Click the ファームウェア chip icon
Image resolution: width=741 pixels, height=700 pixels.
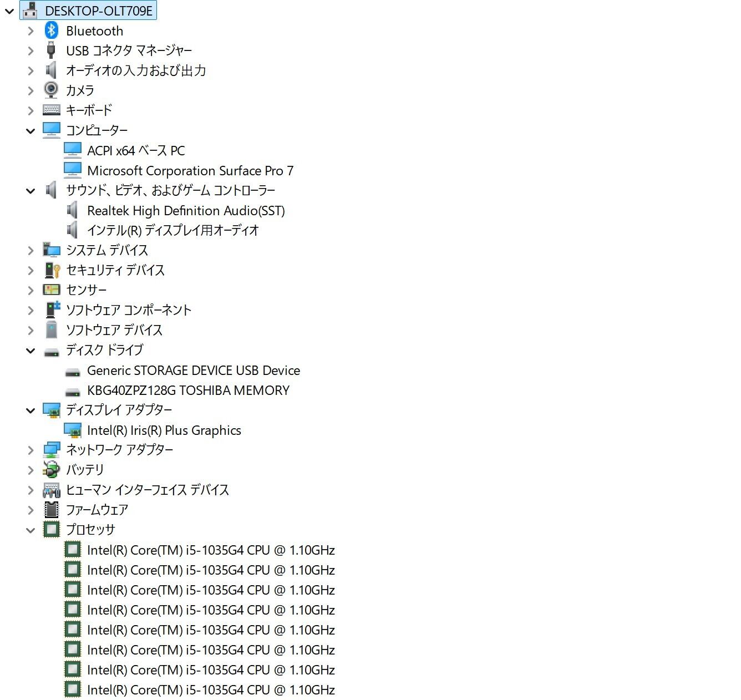[x=52, y=510]
